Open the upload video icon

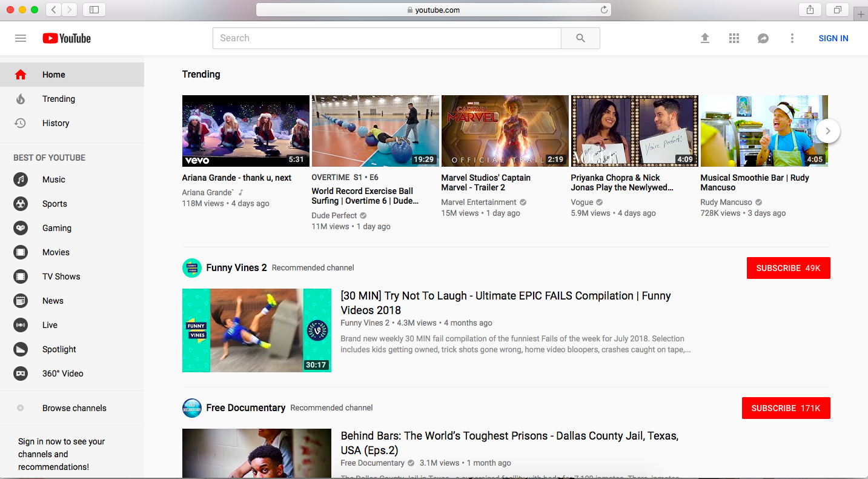pos(705,38)
